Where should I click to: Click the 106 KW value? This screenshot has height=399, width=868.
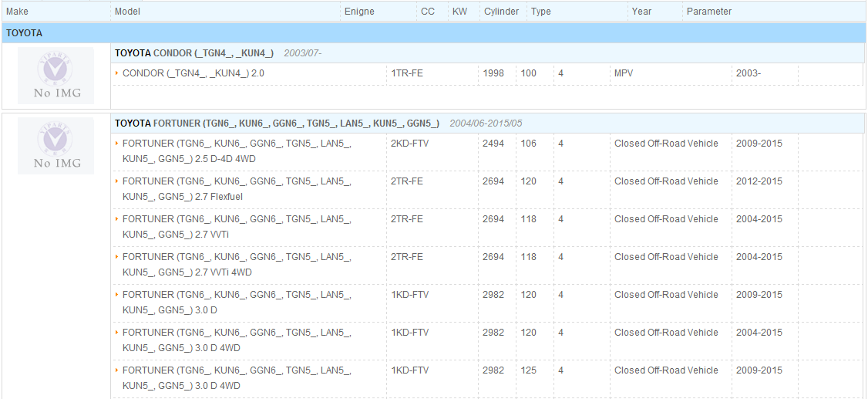point(529,144)
